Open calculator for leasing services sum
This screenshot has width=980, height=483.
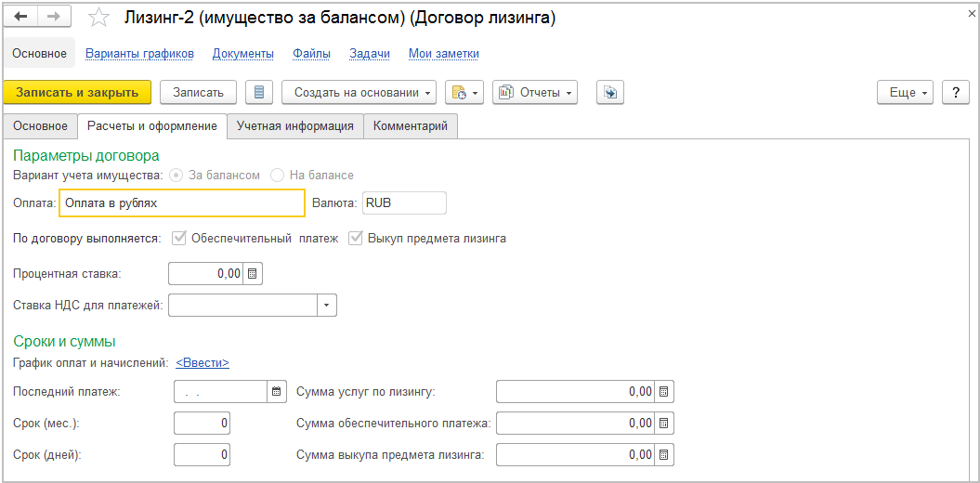pyautogui.click(x=663, y=392)
